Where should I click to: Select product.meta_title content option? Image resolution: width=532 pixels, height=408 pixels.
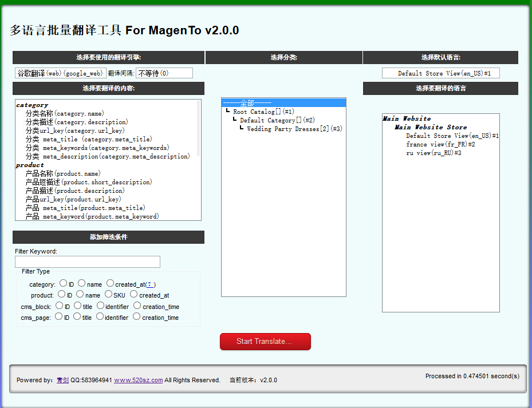point(106,208)
